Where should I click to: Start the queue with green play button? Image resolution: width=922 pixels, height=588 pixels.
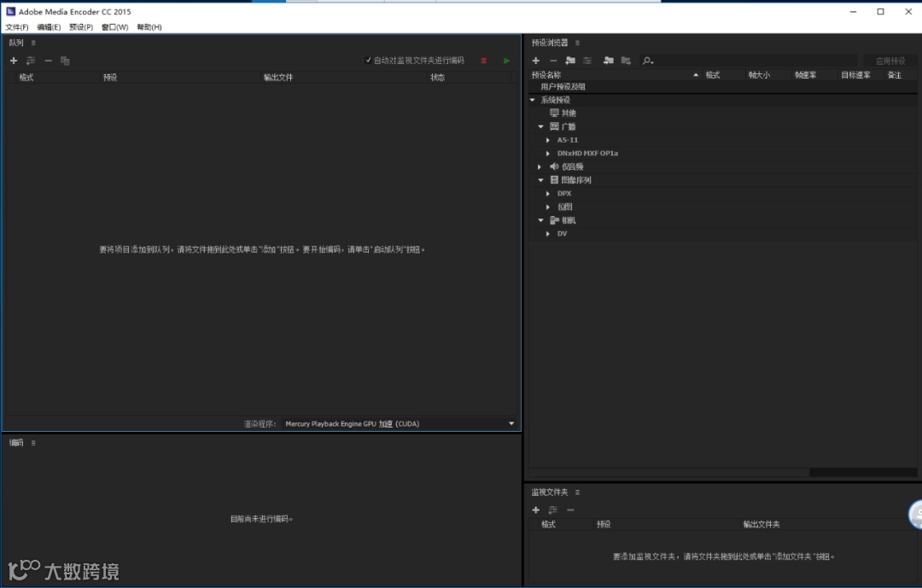coord(507,61)
